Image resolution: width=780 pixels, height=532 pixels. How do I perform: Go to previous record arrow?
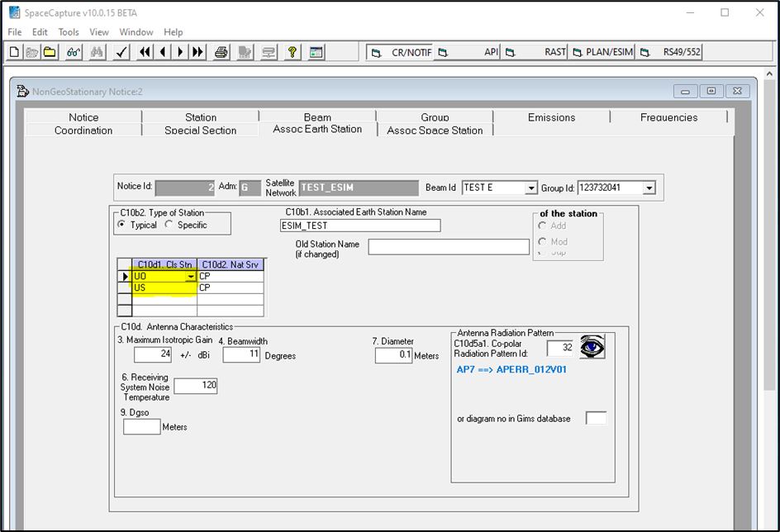click(163, 52)
